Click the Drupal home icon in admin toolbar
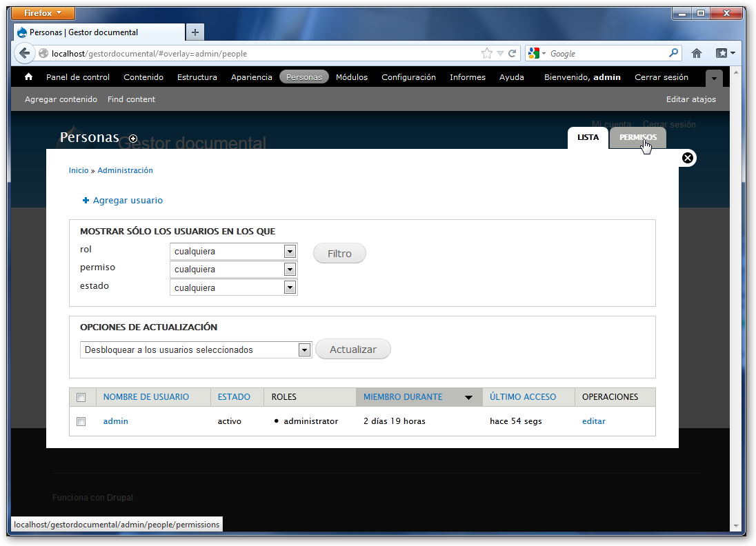756x546 pixels. [28, 77]
